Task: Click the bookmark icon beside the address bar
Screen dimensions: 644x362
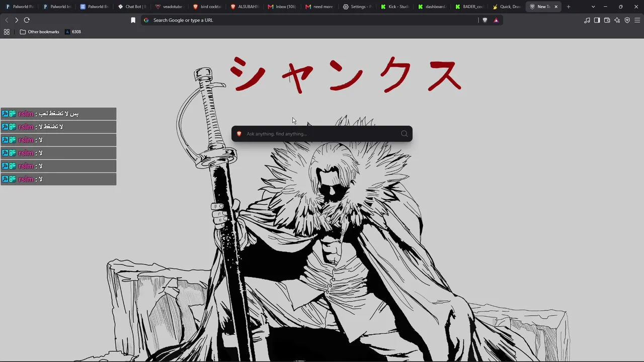Action: coord(133,20)
